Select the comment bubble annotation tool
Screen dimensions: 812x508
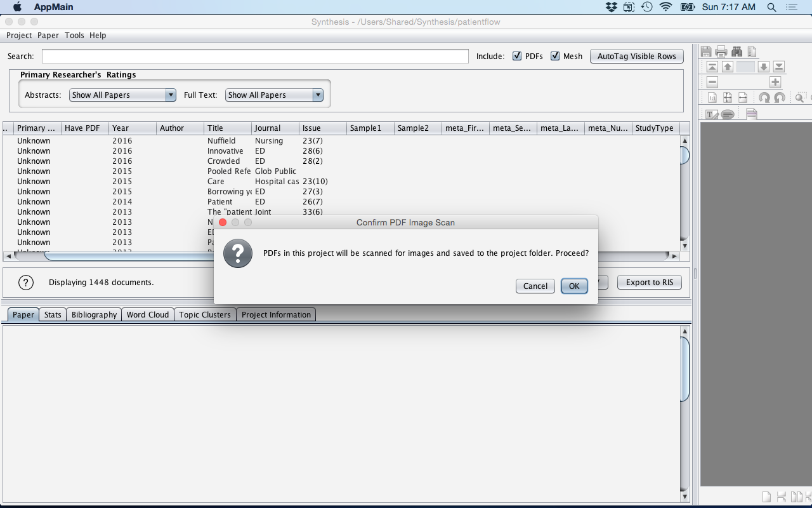coord(728,114)
